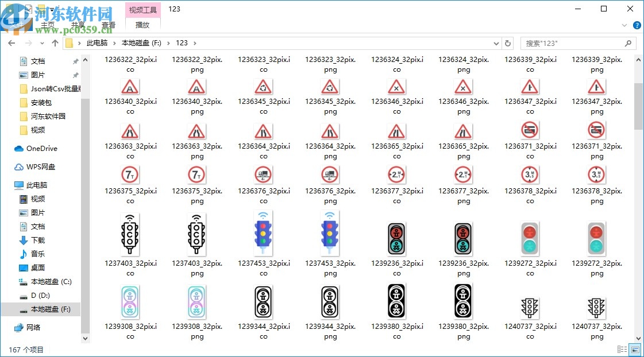Select file 1239344_32pix.png
The width and height of the screenshot is (644, 357).
(x=330, y=313)
